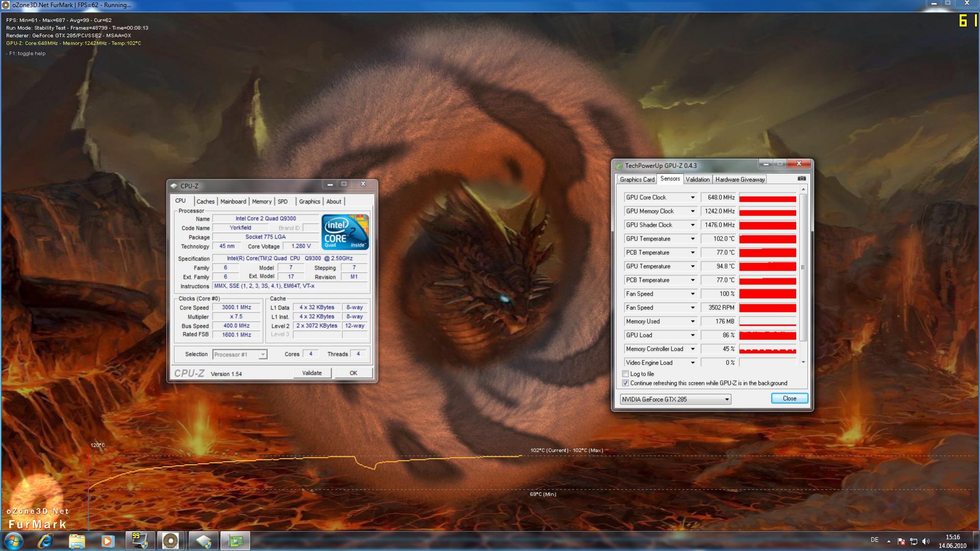Expand Memory Controller Load dropdown
The height and width of the screenshot is (551, 980).
pyautogui.click(x=692, y=349)
